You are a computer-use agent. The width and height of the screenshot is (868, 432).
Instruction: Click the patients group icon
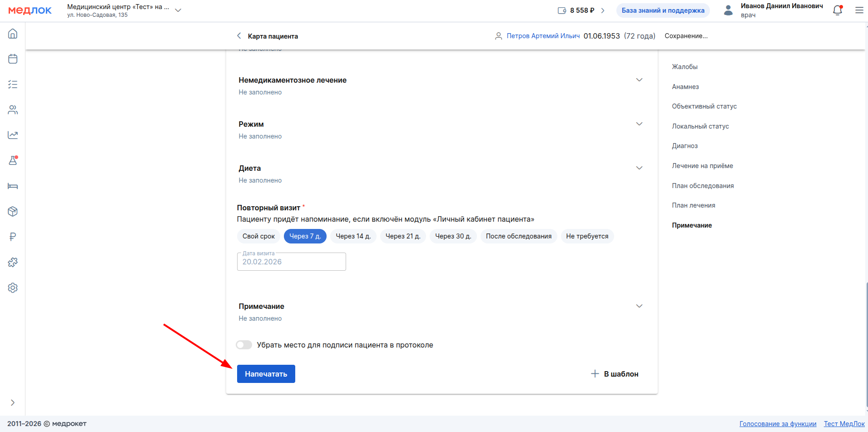pos(13,110)
